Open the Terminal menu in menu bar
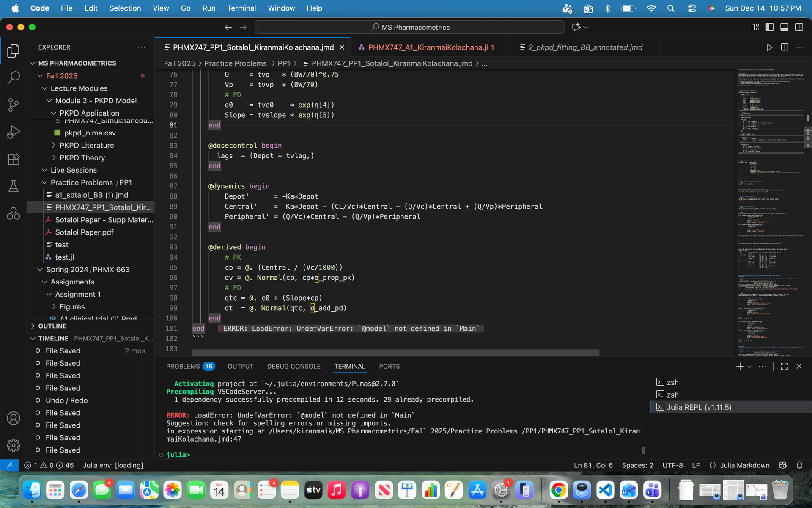 [241, 8]
